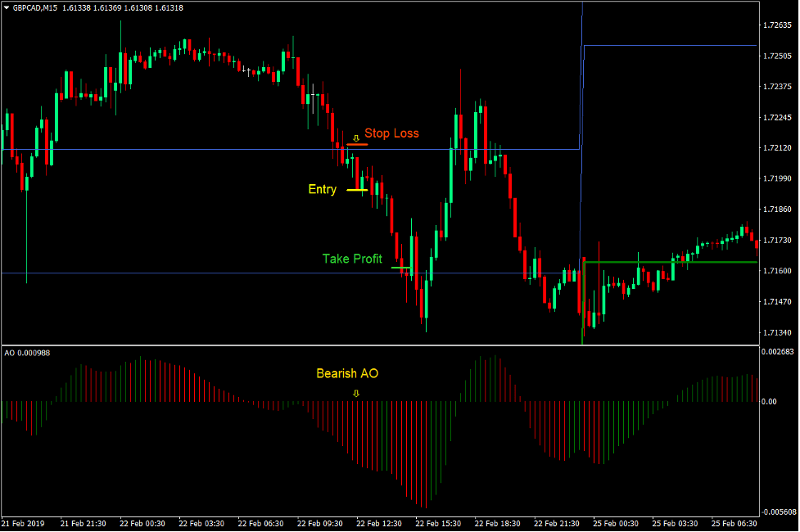Click the yellow dash marker next to Entry
Image resolution: width=800 pixels, height=532 pixels.
click(357, 191)
